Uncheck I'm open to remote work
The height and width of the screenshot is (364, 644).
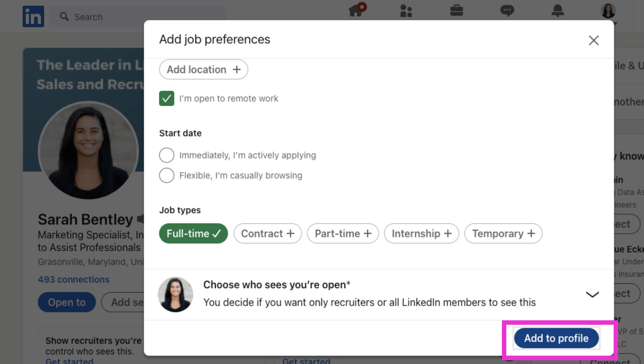[167, 98]
